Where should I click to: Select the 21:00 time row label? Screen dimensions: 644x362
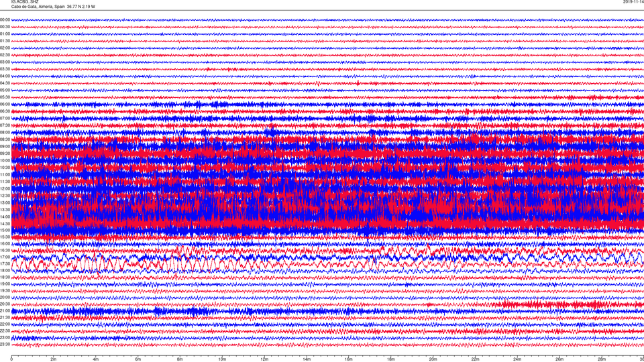coord(5,310)
